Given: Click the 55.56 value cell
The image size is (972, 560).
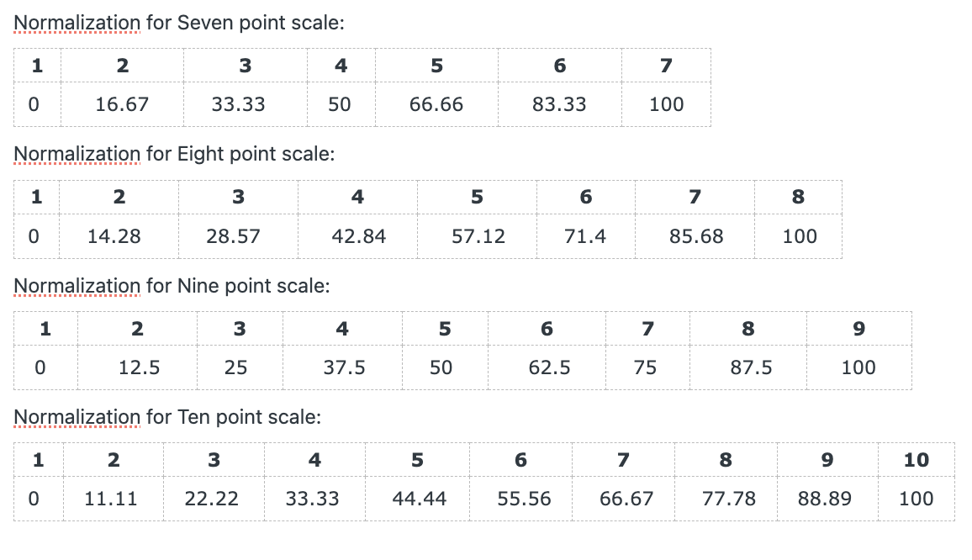Looking at the screenshot, I should (x=520, y=499).
